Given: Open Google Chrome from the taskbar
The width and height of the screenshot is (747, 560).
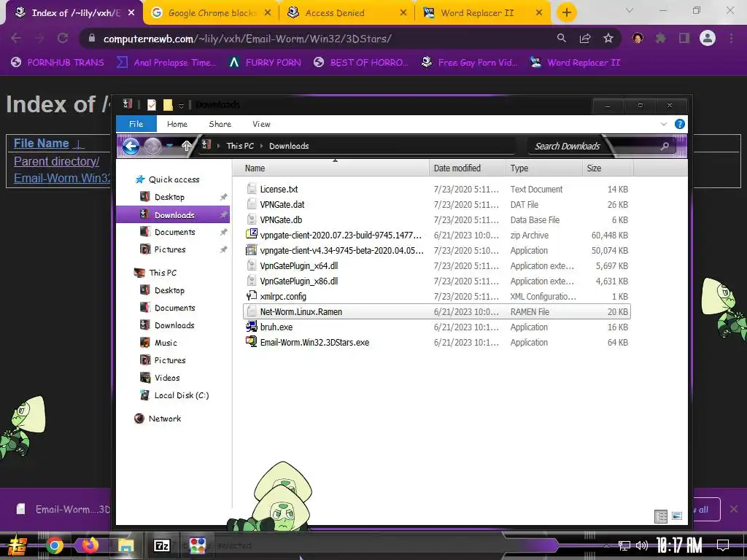Looking at the screenshot, I should (x=54, y=545).
